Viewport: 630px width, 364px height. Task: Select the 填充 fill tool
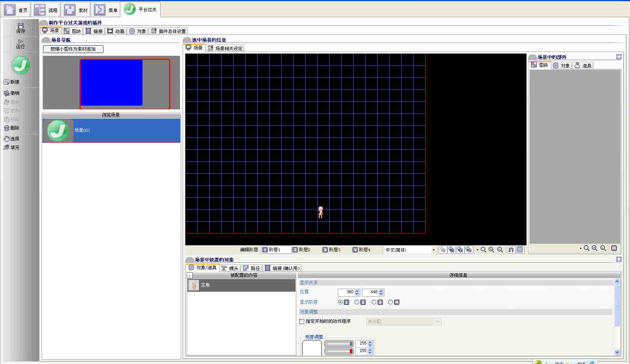[12, 147]
